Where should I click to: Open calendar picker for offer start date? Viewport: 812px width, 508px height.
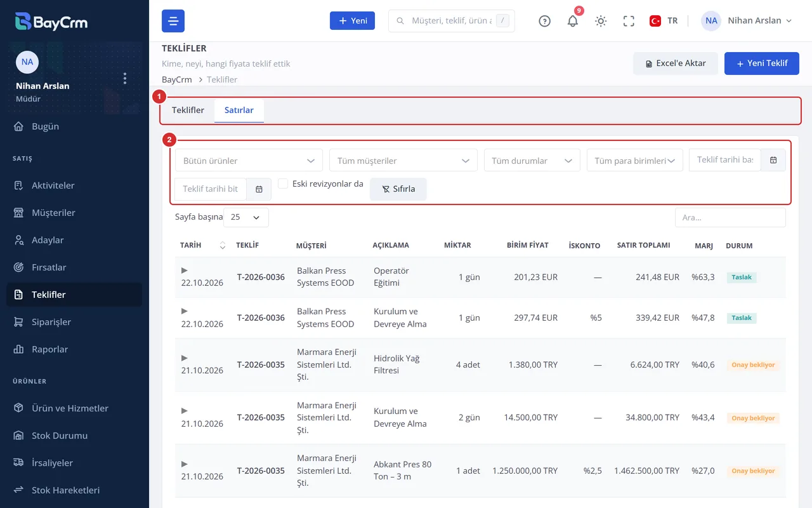click(773, 160)
